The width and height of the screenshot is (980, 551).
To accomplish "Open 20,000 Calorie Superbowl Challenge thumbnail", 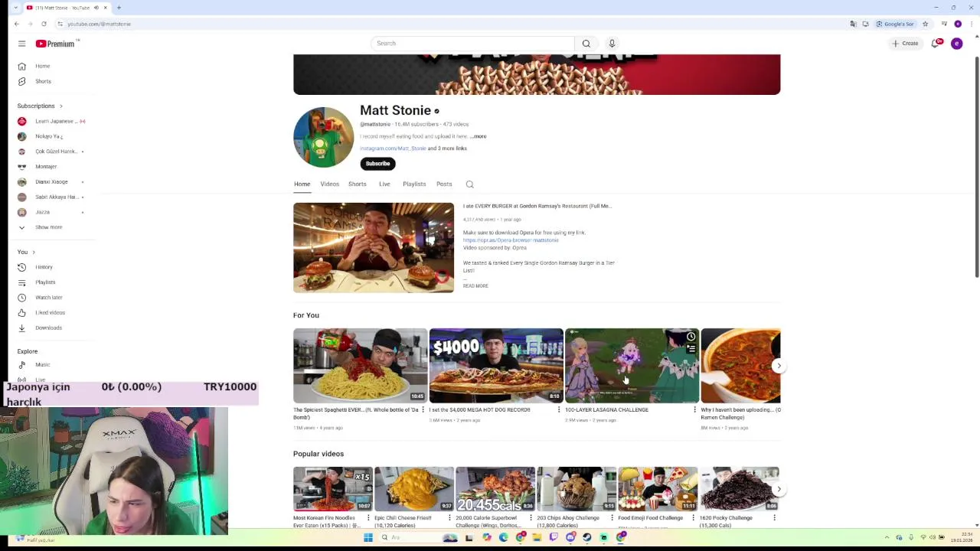I will 495,489.
